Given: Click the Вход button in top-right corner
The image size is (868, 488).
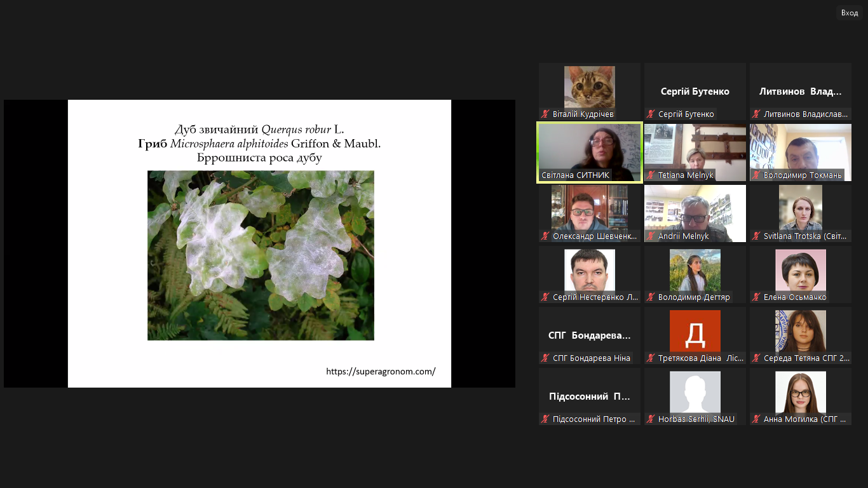Looking at the screenshot, I should pyautogui.click(x=849, y=13).
